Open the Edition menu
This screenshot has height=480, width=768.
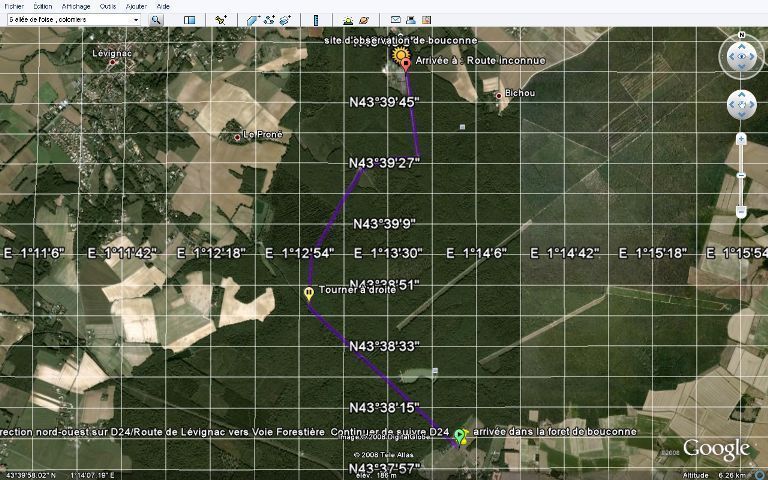[x=43, y=6]
